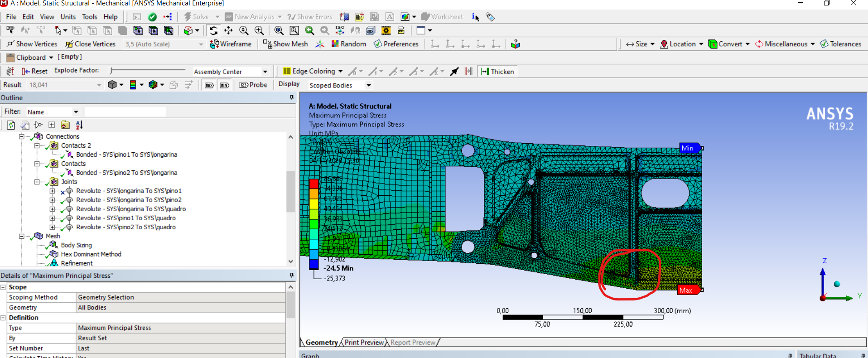Collapse the Mesh tree node
The width and height of the screenshot is (868, 358).
pos(21,236)
